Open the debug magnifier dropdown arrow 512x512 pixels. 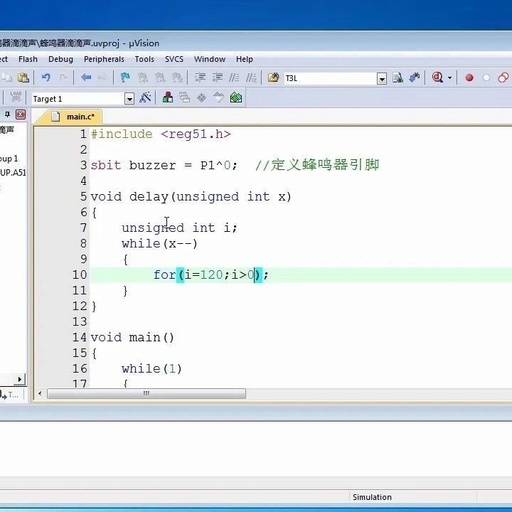(x=450, y=78)
